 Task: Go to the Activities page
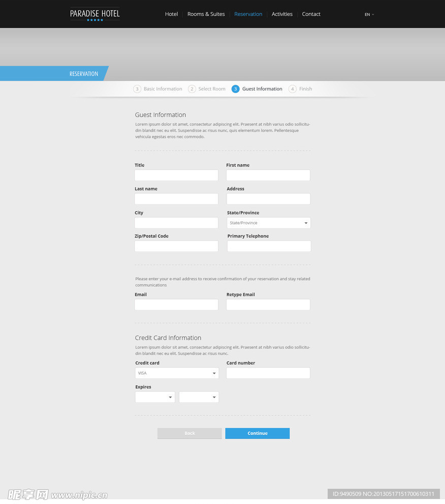pos(282,14)
